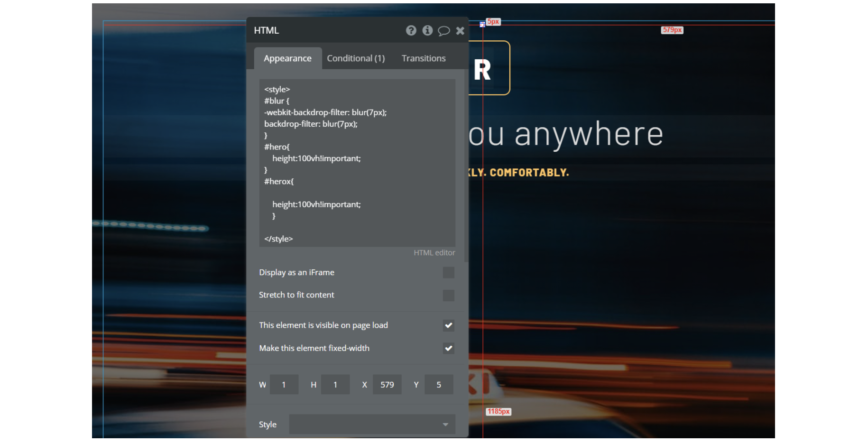Expand the Style dropdown
The height and width of the screenshot is (443, 868).
pyautogui.click(x=372, y=425)
